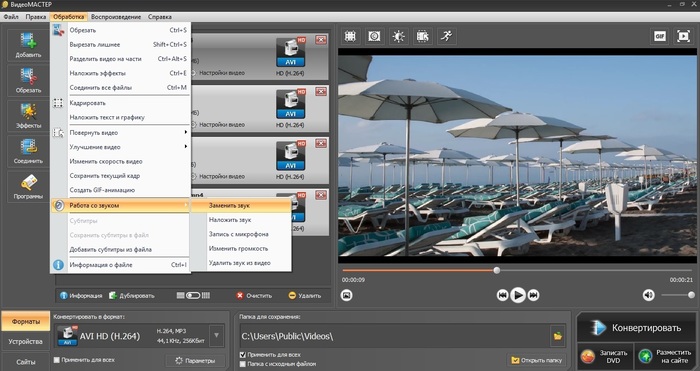
Task: Open the brightness enhancement icon above preview
Action: point(398,37)
